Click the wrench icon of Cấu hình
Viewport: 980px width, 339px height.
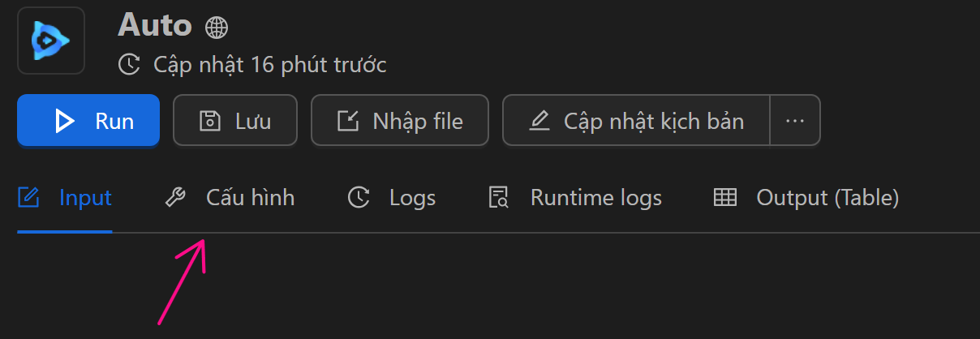pyautogui.click(x=175, y=197)
